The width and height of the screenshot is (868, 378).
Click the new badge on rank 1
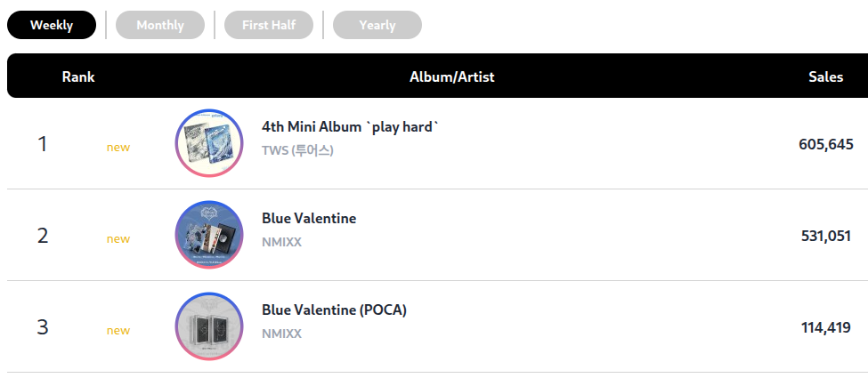click(118, 148)
